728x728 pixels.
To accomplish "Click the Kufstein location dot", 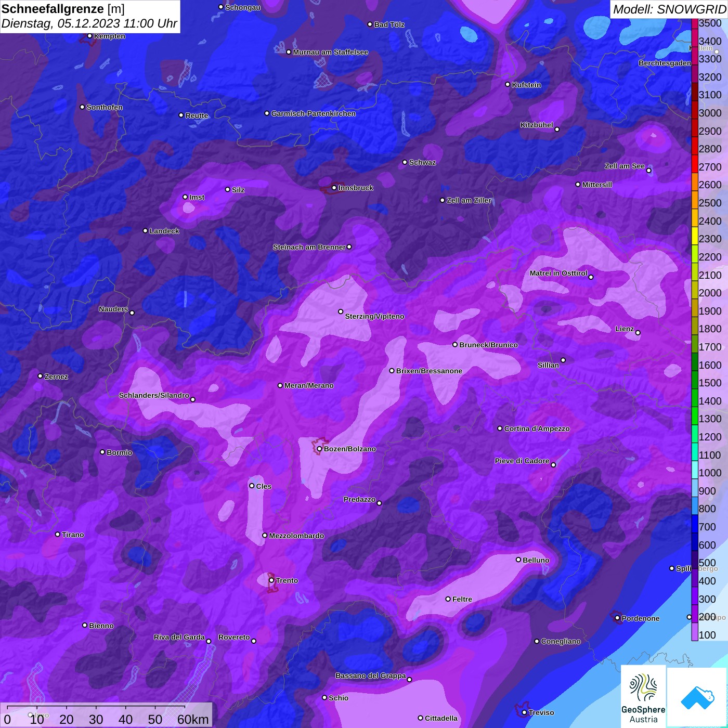I will [x=508, y=84].
